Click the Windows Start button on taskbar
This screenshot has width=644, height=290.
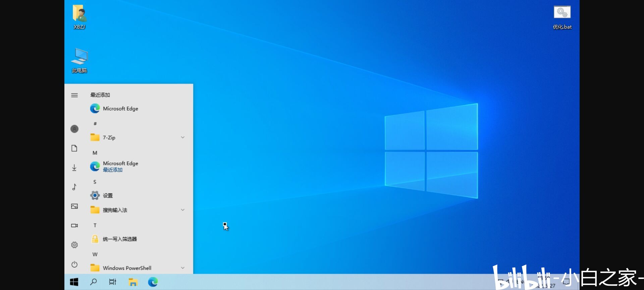click(74, 282)
